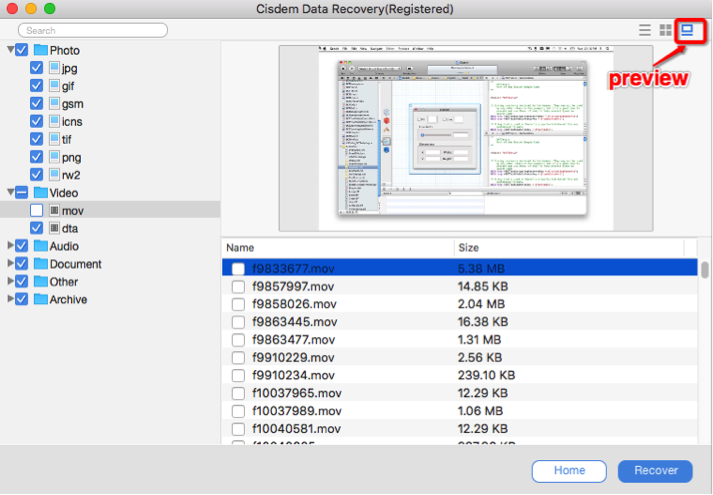Uncheck the gif checkbox
This screenshot has height=495, width=713.
tap(36, 85)
